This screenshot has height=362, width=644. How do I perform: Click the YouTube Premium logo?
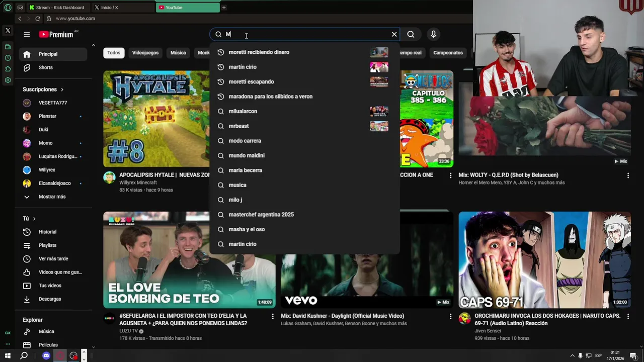pyautogui.click(x=56, y=34)
